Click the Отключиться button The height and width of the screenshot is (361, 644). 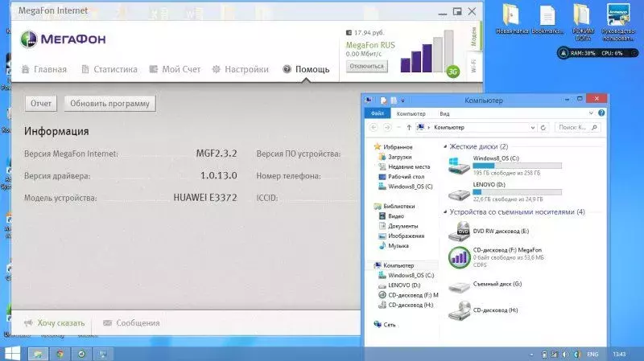coord(367,66)
